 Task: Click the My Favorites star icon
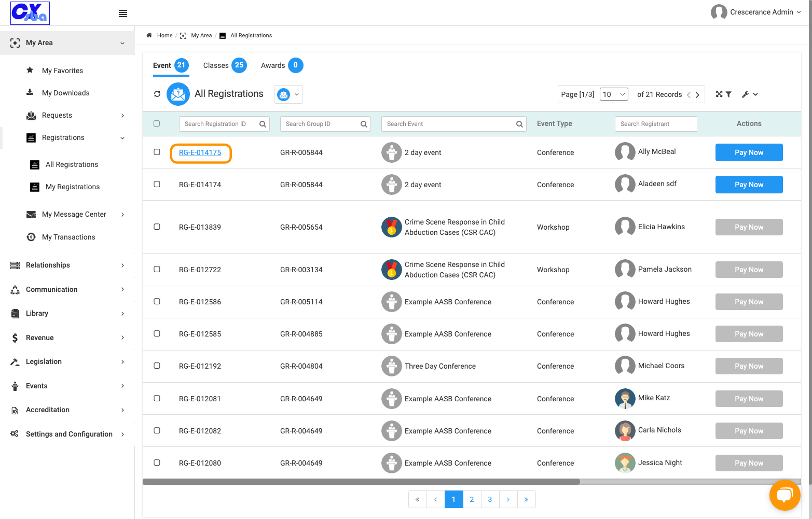[30, 70]
